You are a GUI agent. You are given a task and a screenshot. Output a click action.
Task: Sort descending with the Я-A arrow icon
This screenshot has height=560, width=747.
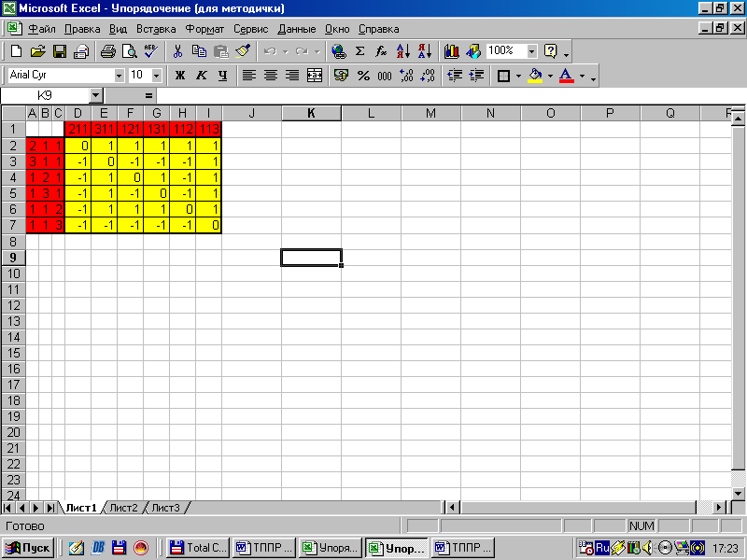pyautogui.click(x=425, y=51)
